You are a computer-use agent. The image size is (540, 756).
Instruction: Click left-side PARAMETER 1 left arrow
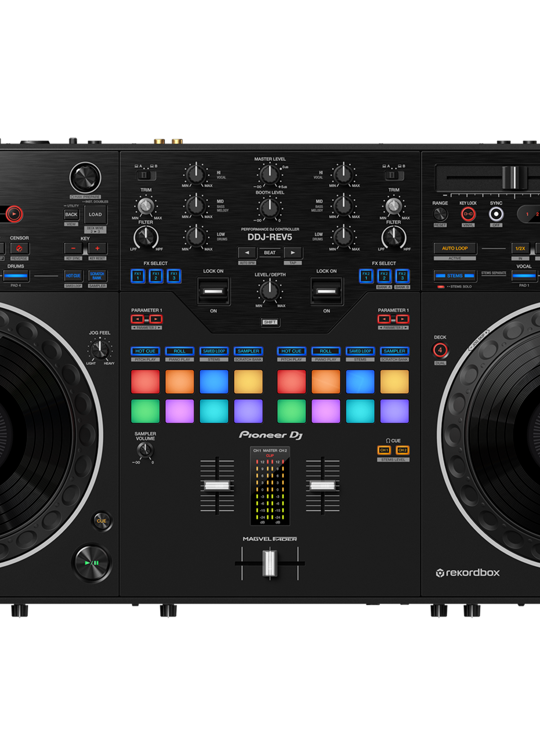137,319
